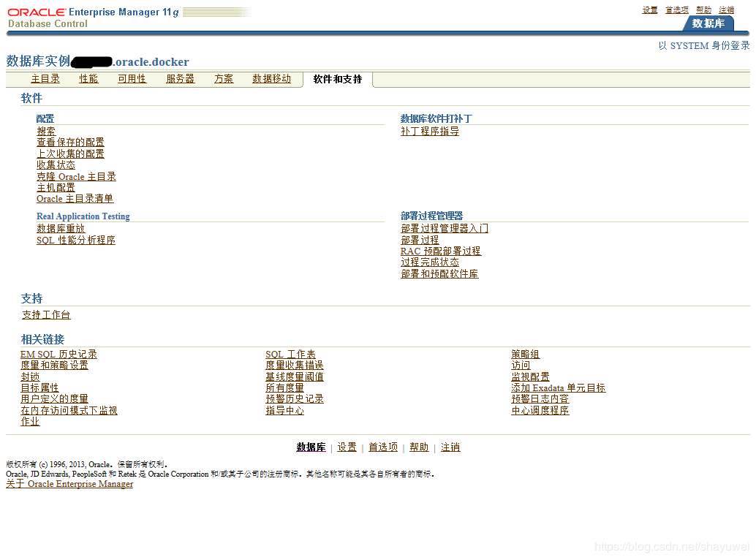Viewport: 756px width, 560px height.
Task: Open 预警日志内容 link
Action: (x=540, y=399)
